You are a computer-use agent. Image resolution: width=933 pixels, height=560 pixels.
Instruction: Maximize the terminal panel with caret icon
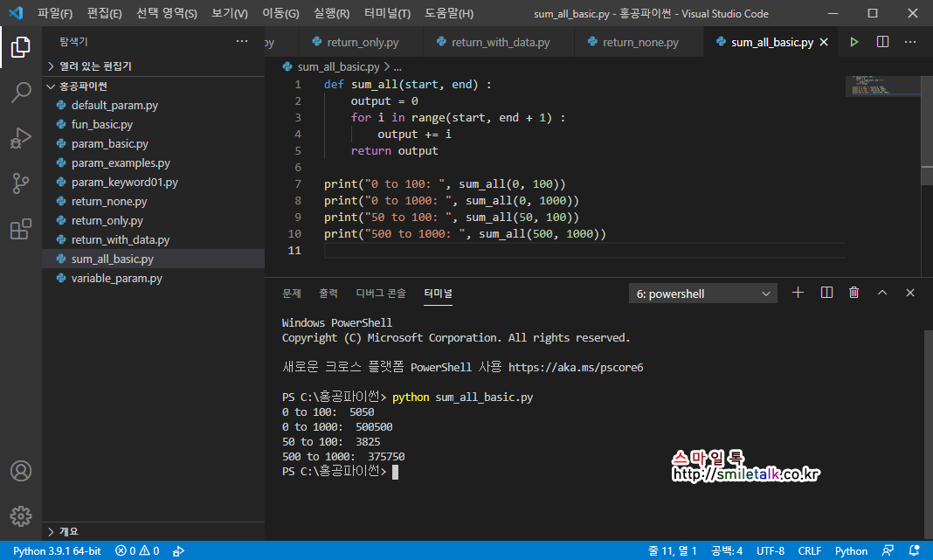(x=882, y=293)
